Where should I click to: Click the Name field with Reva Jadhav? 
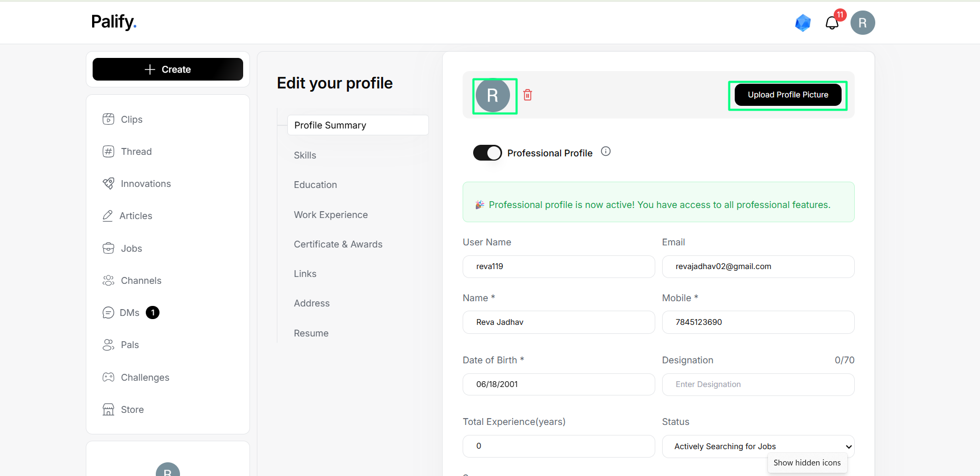coord(558,322)
